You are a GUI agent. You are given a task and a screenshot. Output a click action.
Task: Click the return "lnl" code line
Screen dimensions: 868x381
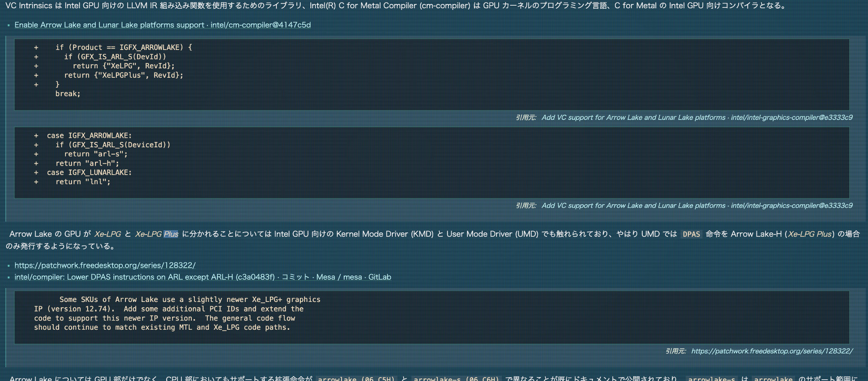click(83, 182)
